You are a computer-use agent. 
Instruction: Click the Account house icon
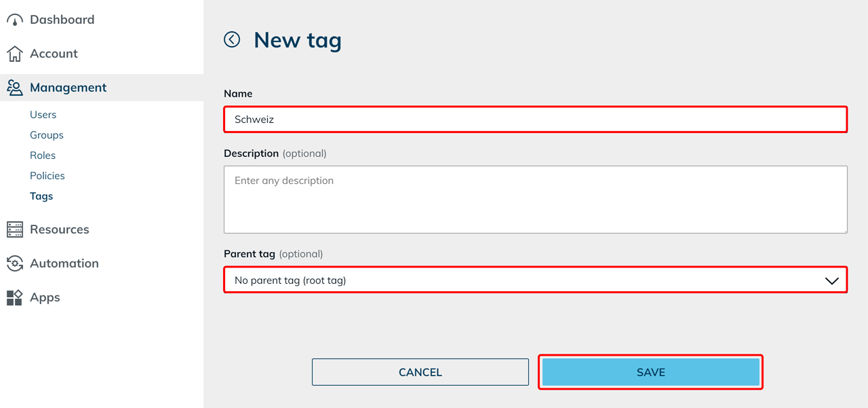[15, 54]
